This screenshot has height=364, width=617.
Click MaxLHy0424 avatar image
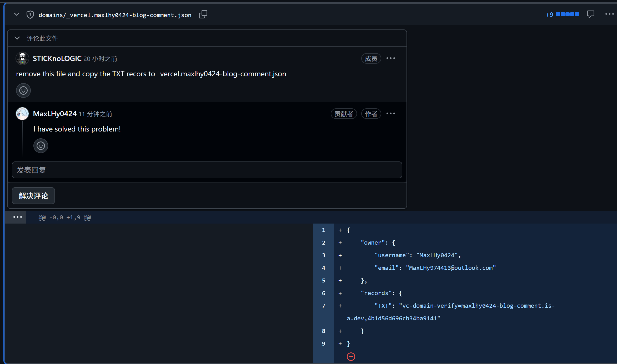(x=22, y=114)
